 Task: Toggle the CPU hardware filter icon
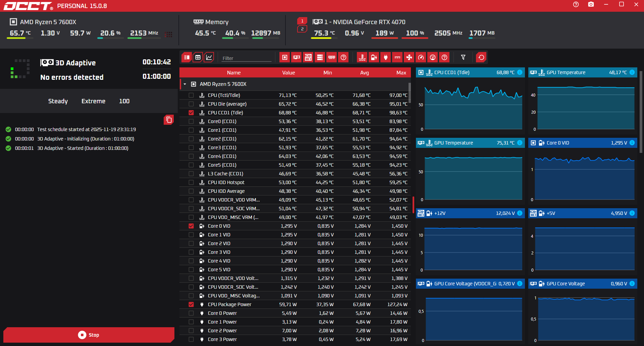coord(285,57)
